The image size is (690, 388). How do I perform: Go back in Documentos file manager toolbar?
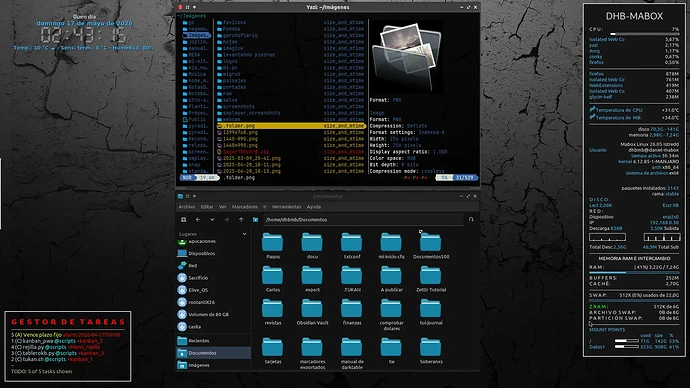pos(198,220)
